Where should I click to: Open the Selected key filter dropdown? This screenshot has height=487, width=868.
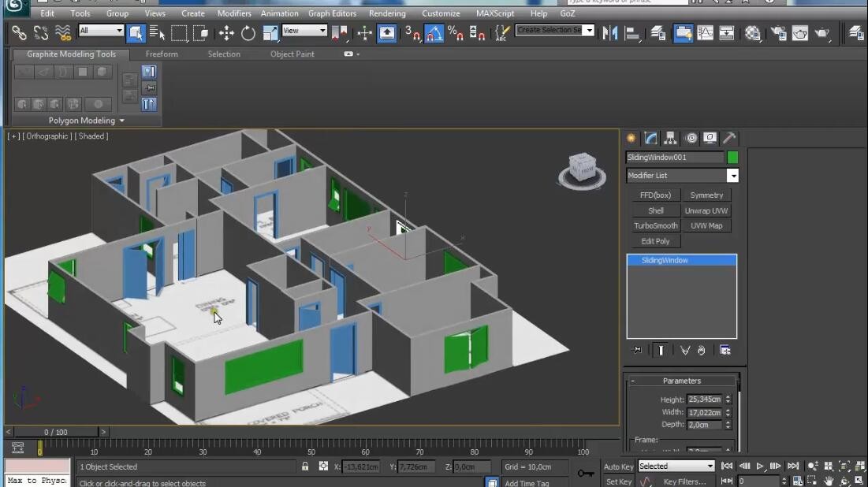pyautogui.click(x=676, y=466)
